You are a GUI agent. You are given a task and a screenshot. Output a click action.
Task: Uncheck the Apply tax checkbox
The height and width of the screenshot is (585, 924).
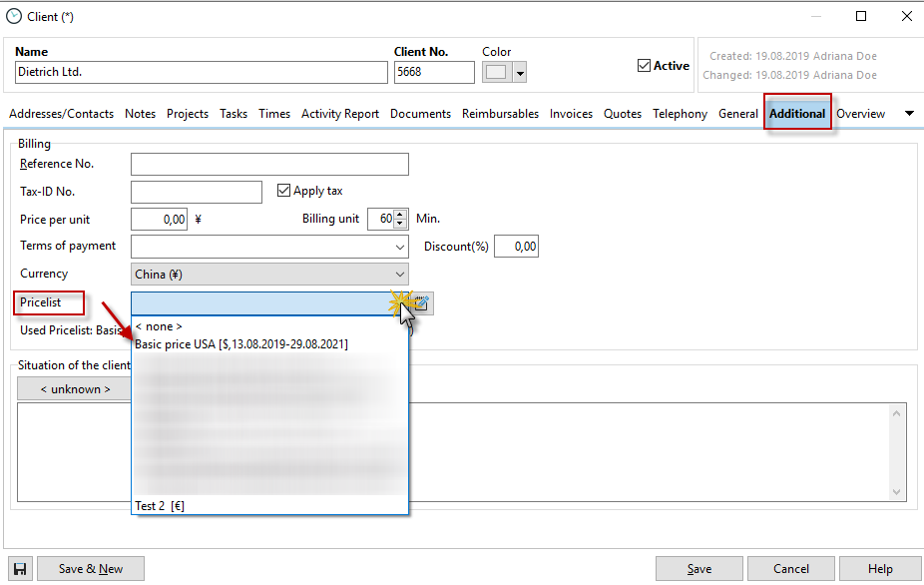tap(283, 191)
